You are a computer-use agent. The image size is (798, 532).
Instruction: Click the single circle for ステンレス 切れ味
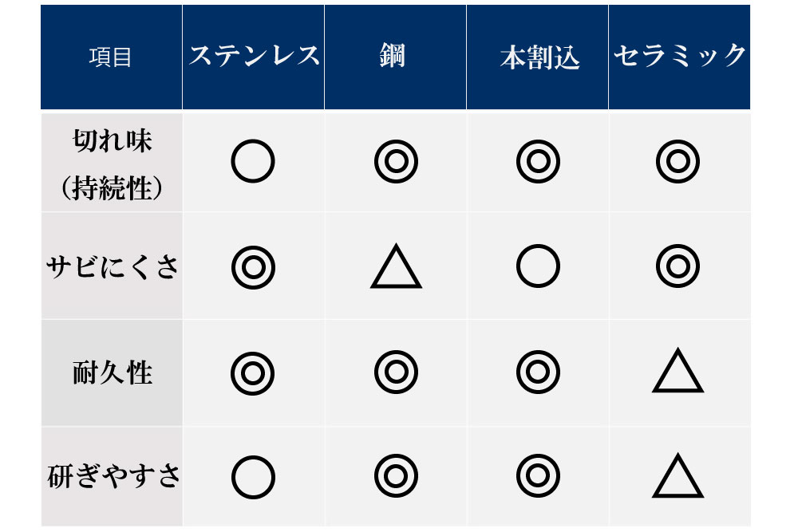click(253, 162)
